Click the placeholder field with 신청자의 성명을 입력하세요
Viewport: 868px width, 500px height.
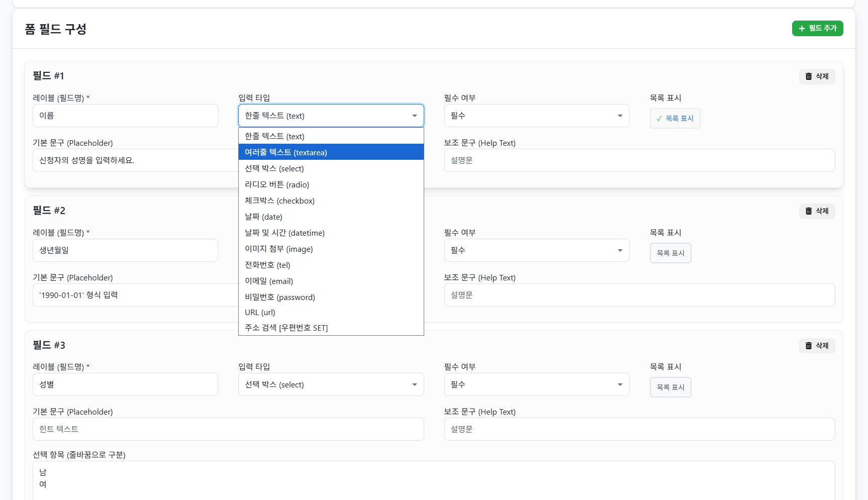(x=135, y=160)
